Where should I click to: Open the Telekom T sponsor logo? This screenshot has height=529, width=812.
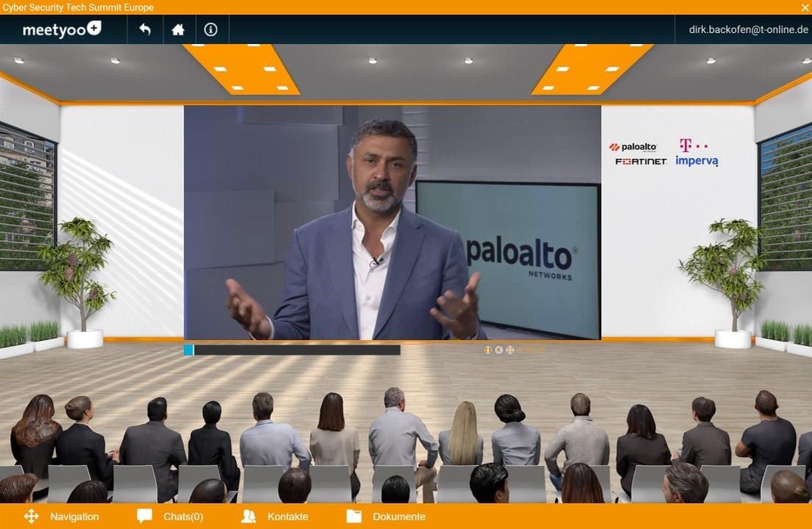pos(694,145)
